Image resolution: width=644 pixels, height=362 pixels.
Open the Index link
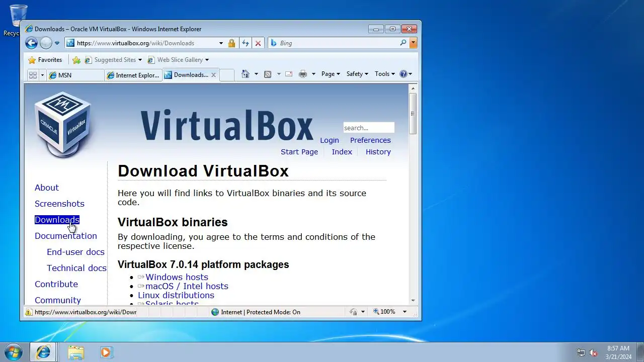pyautogui.click(x=342, y=152)
